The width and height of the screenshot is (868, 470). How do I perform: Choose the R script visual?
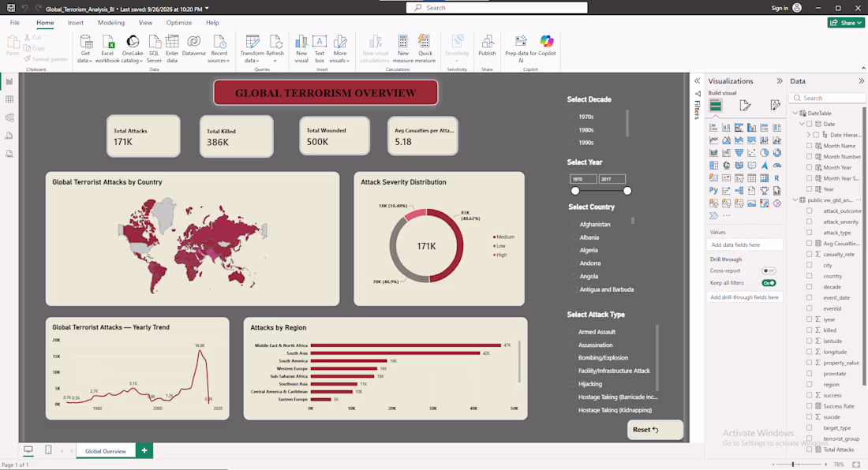tap(776, 178)
